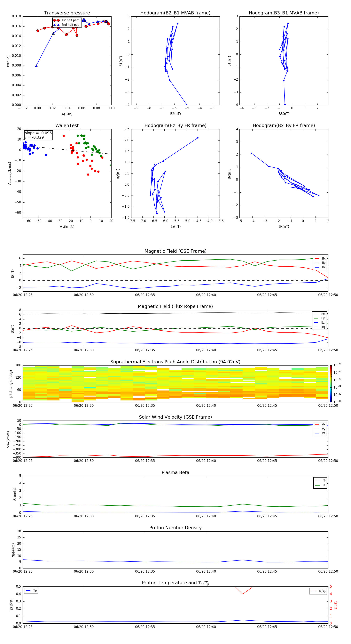Click the "B2(nT)" x-axis label

tap(175, 114)
